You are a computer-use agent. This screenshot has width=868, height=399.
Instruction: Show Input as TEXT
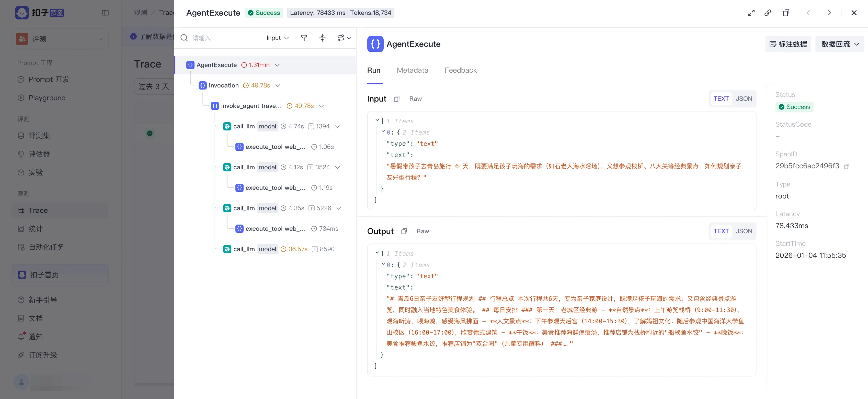click(721, 99)
